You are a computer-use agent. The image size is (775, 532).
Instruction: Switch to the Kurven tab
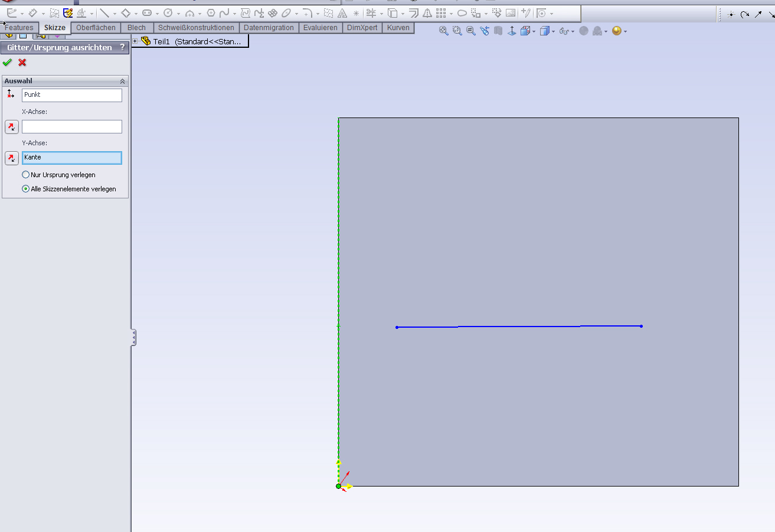(x=398, y=28)
